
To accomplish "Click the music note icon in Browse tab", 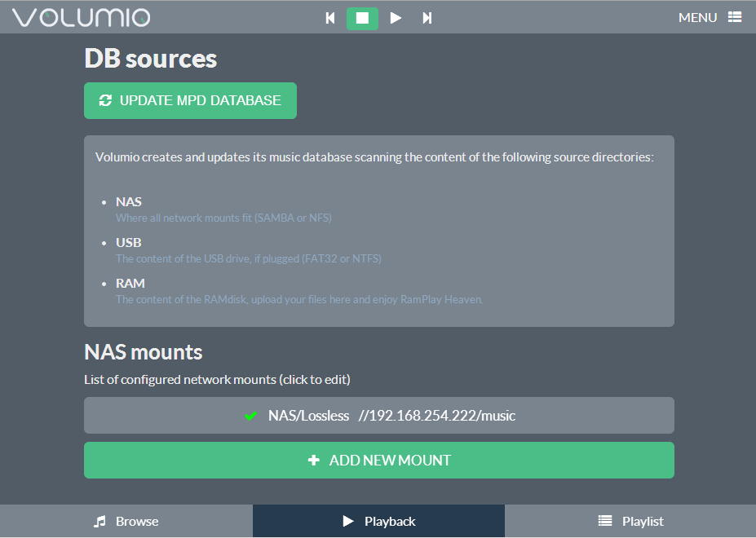I will pos(99,521).
